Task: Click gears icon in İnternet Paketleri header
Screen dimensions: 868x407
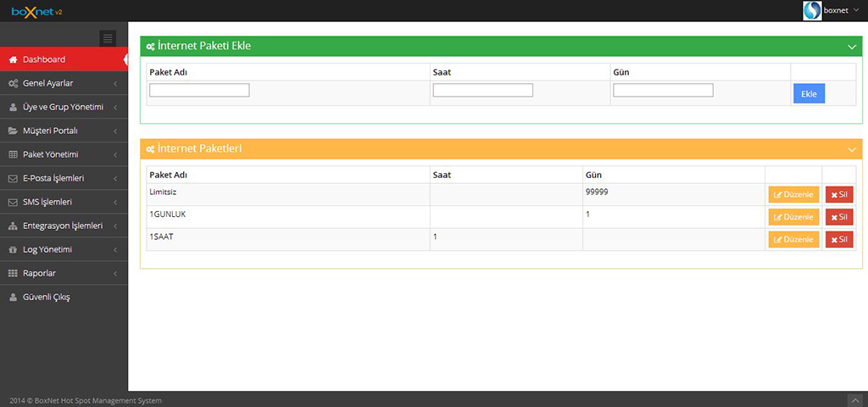Action: [151, 149]
